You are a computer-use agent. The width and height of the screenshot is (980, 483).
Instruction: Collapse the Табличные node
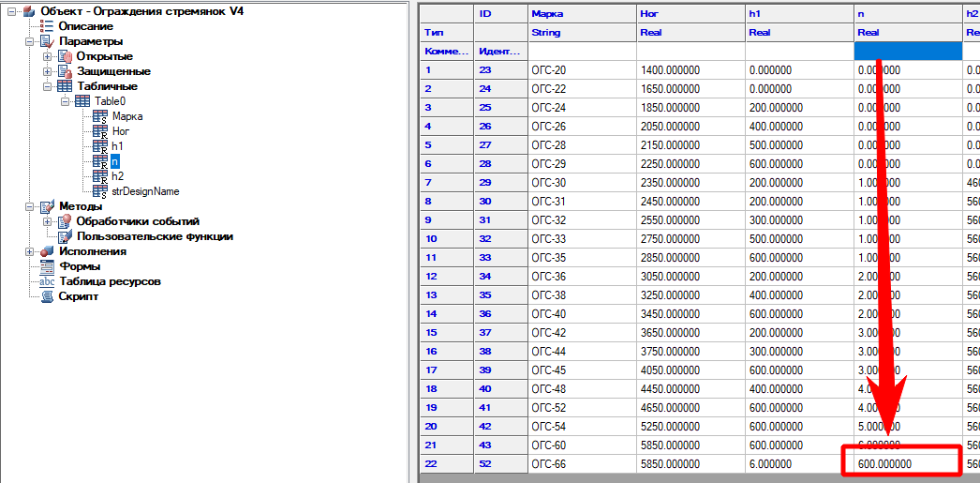(47, 86)
